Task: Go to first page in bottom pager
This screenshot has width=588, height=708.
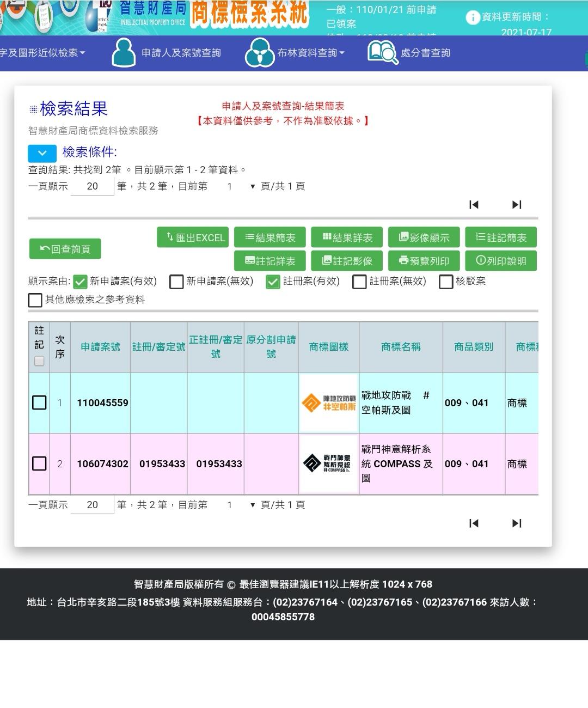Action: 474,523
